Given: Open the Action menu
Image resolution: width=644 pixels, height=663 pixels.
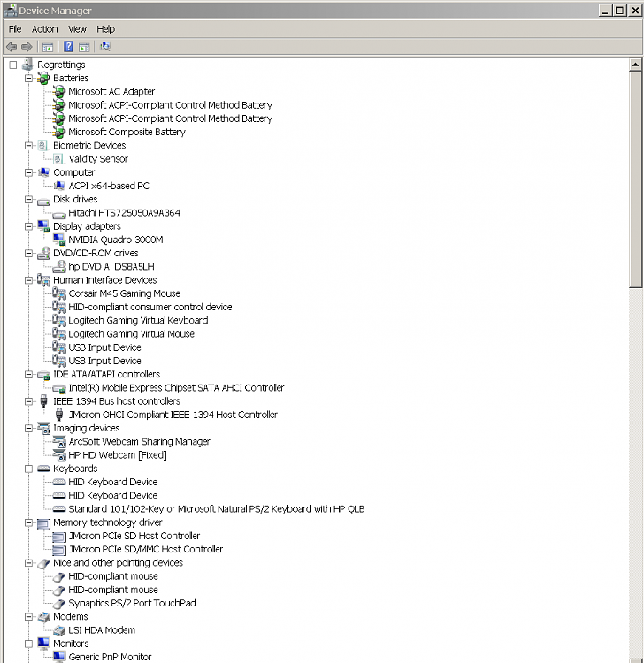Looking at the screenshot, I should [45, 29].
